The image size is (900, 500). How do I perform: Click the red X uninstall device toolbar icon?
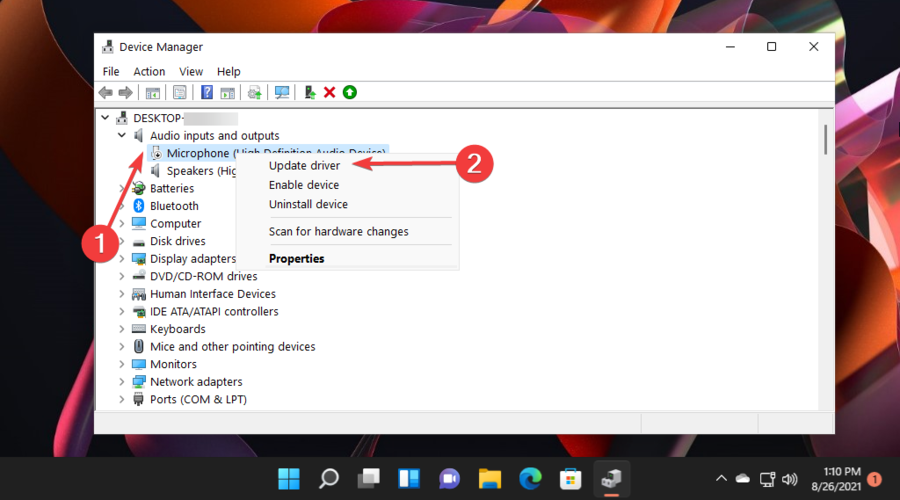(x=329, y=93)
